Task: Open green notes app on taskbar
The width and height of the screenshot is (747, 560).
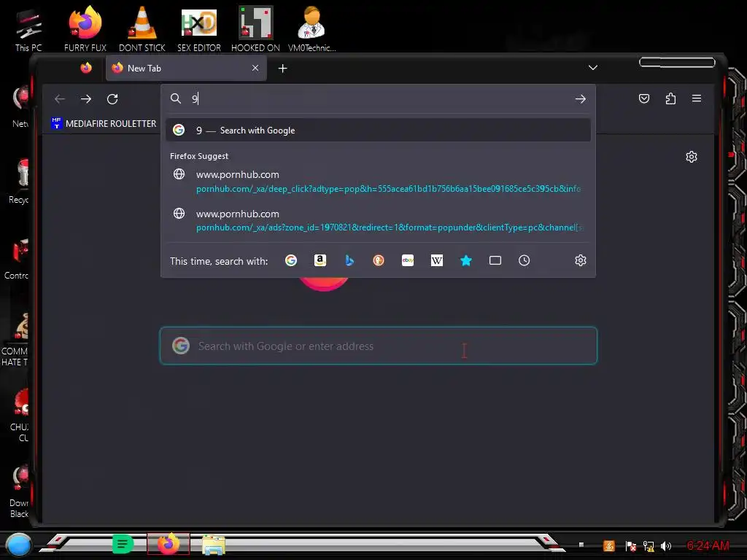Action: pyautogui.click(x=122, y=544)
